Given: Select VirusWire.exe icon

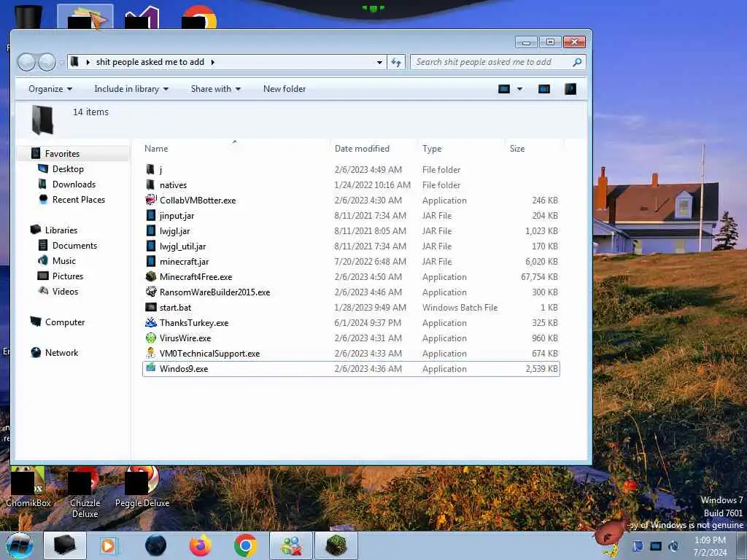Looking at the screenshot, I should (150, 338).
